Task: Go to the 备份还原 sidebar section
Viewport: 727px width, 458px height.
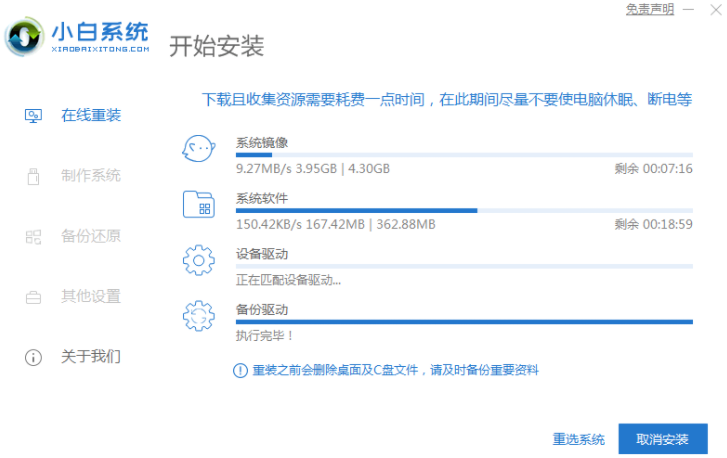Action: (90, 236)
